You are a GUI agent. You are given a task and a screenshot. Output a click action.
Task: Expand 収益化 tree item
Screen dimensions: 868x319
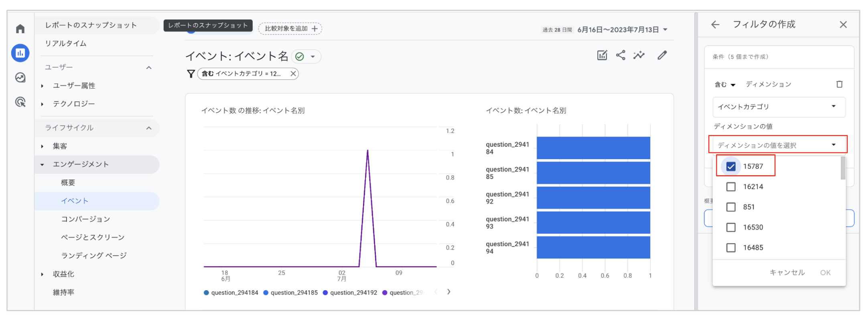[42, 274]
